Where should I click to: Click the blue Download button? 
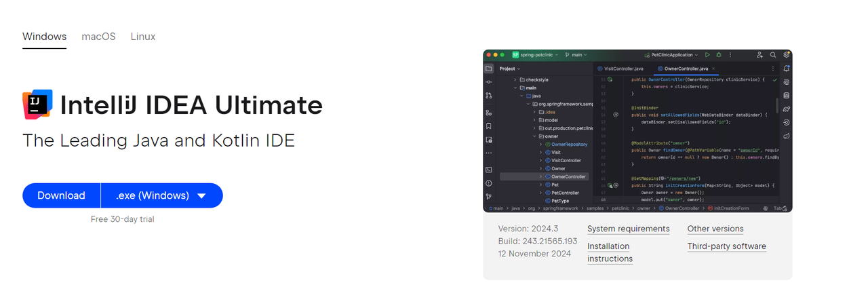(x=61, y=195)
